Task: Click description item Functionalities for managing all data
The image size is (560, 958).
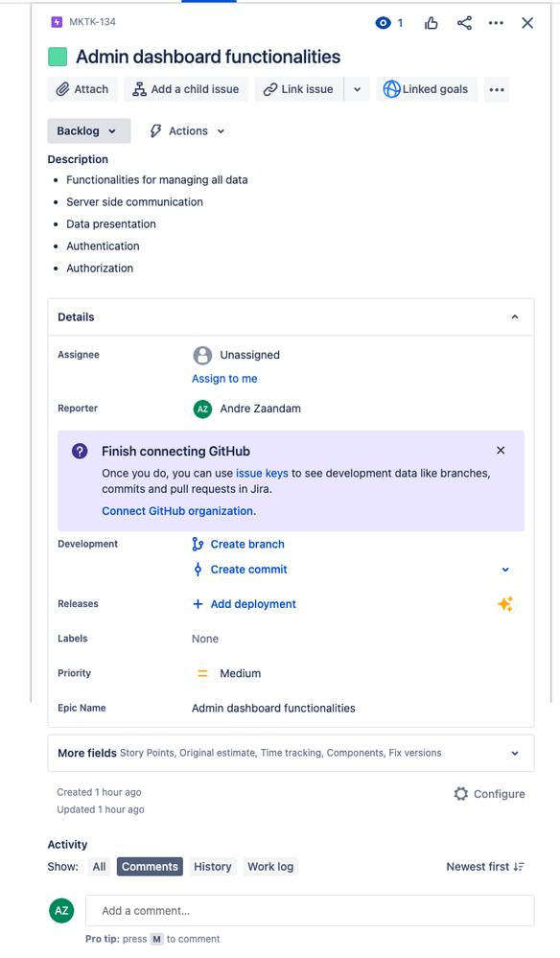Action: (x=157, y=180)
